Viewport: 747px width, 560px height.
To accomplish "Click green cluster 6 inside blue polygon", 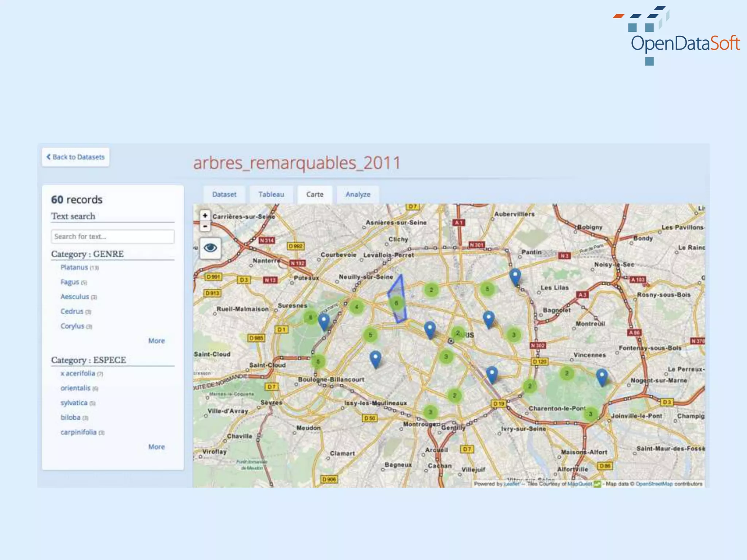I will pyautogui.click(x=396, y=303).
